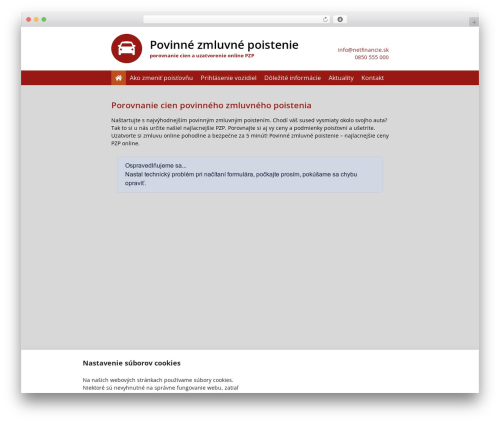Image resolution: width=500 pixels, height=423 pixels.
Task: Click heading Porovnanie cien povinného zmluvného poistenia
Action: coord(211,105)
